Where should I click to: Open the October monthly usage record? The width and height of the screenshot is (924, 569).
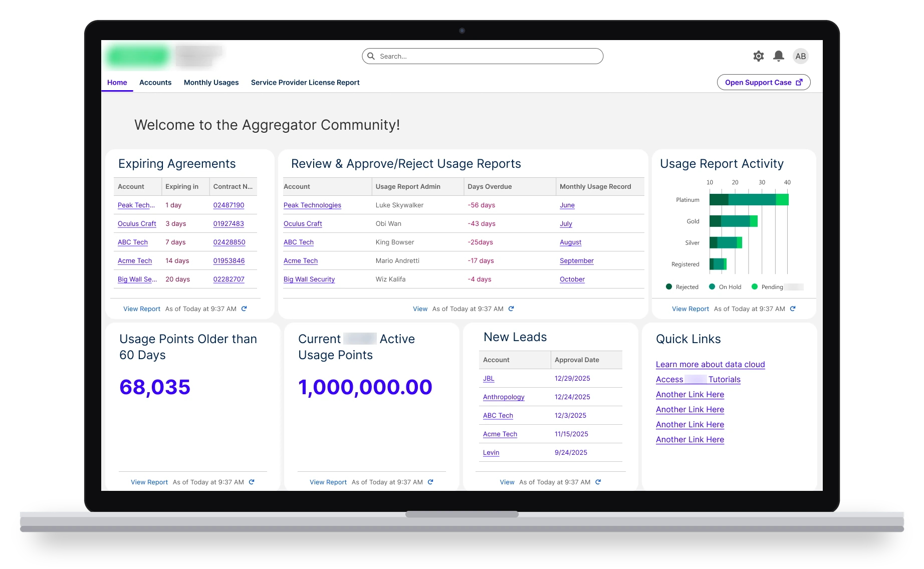point(572,279)
